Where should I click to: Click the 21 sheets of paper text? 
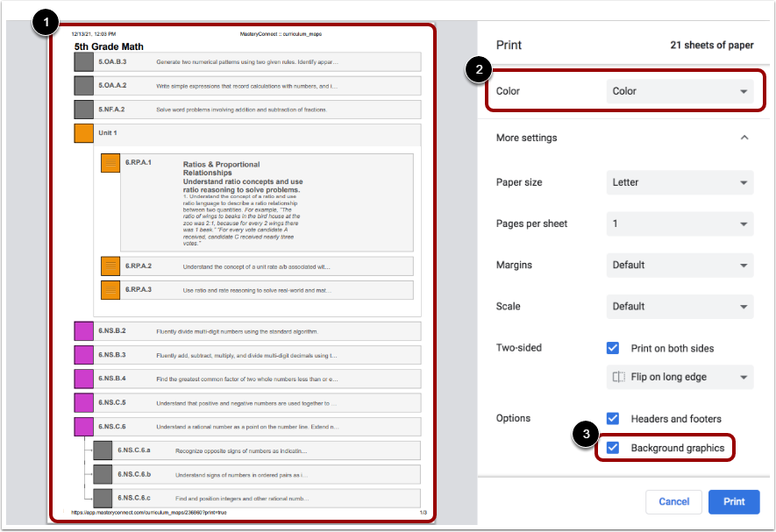(x=712, y=45)
